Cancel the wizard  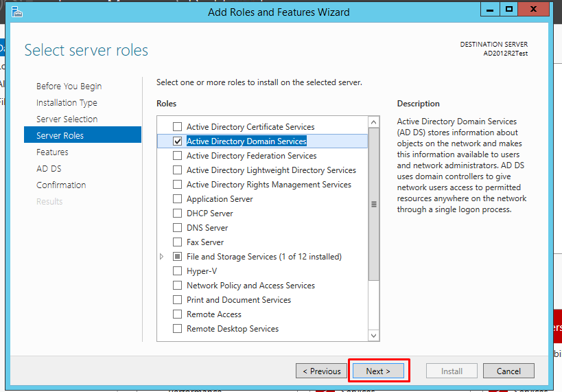(x=508, y=371)
